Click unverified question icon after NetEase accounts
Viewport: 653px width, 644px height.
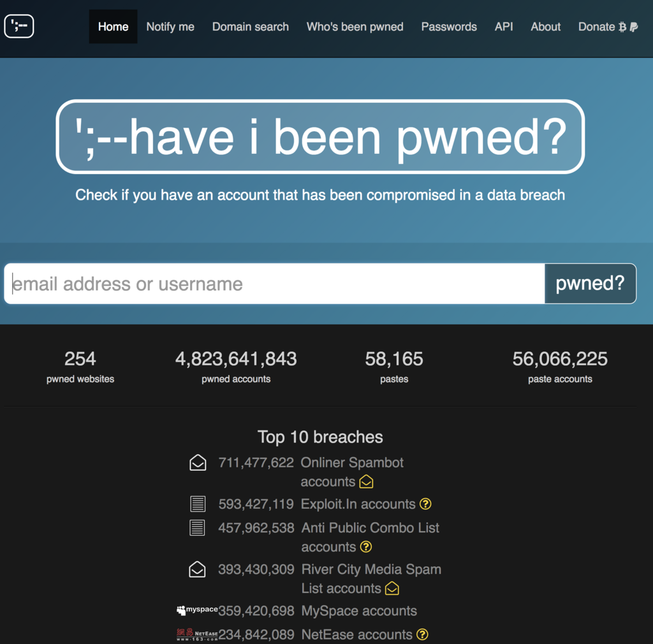[x=422, y=634]
